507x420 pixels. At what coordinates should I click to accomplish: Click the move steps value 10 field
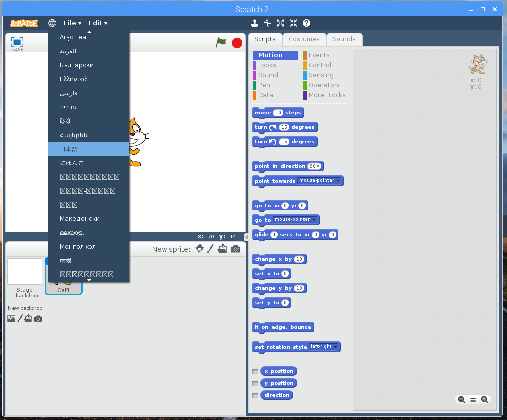click(x=278, y=113)
